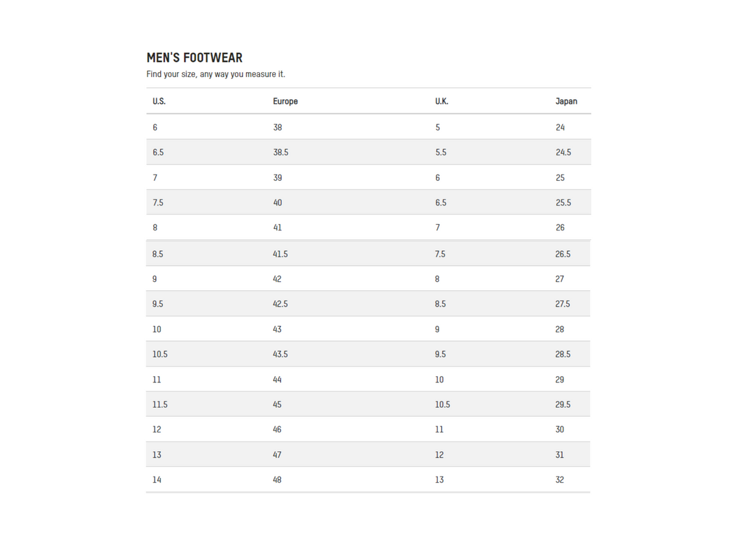Click Japan size 29.5 cell
The image size is (756, 535).
point(563,404)
